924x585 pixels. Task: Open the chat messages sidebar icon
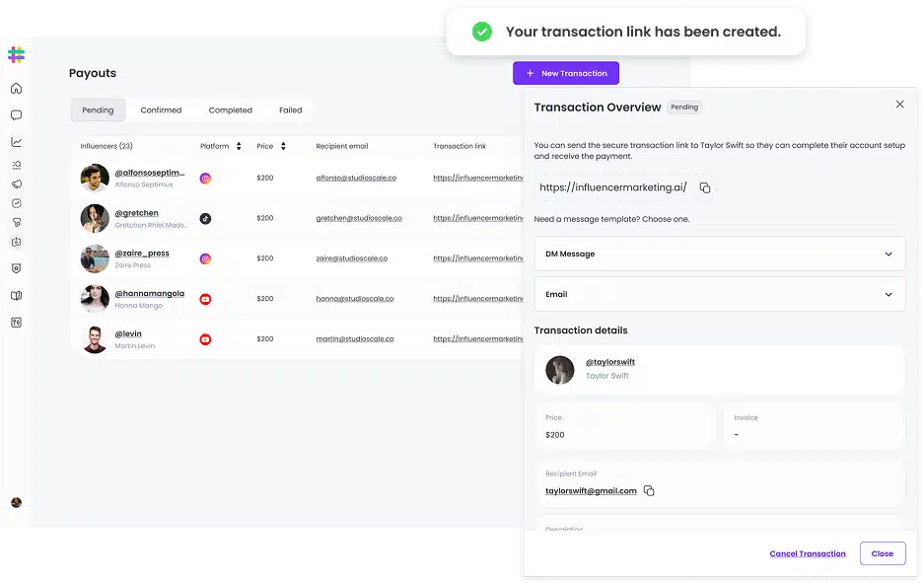[x=16, y=115]
